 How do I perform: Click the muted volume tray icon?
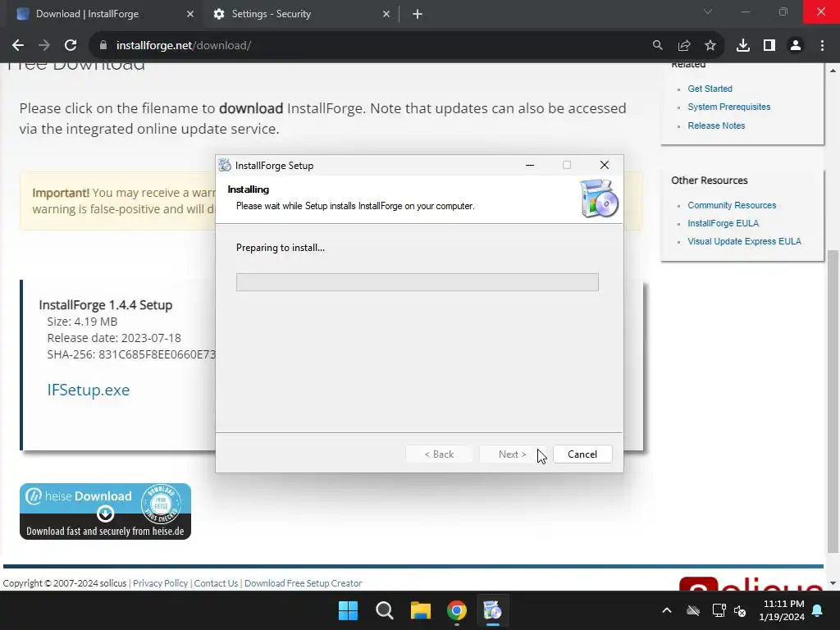point(741,610)
